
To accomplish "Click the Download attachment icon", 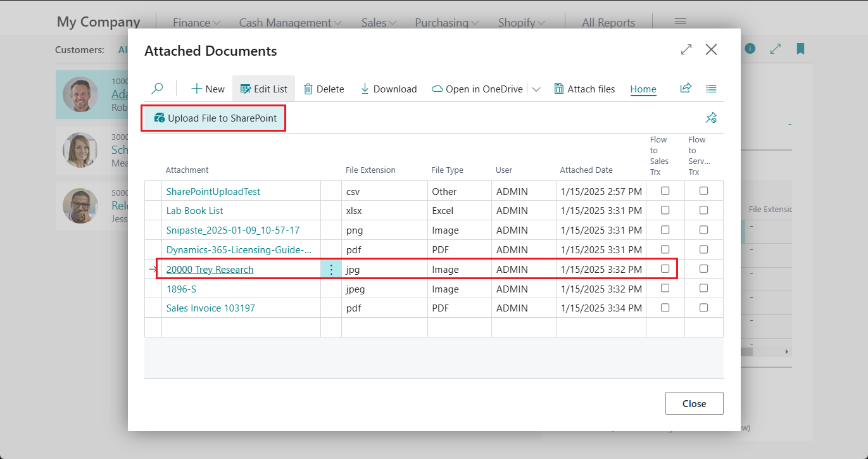I will pyautogui.click(x=365, y=89).
